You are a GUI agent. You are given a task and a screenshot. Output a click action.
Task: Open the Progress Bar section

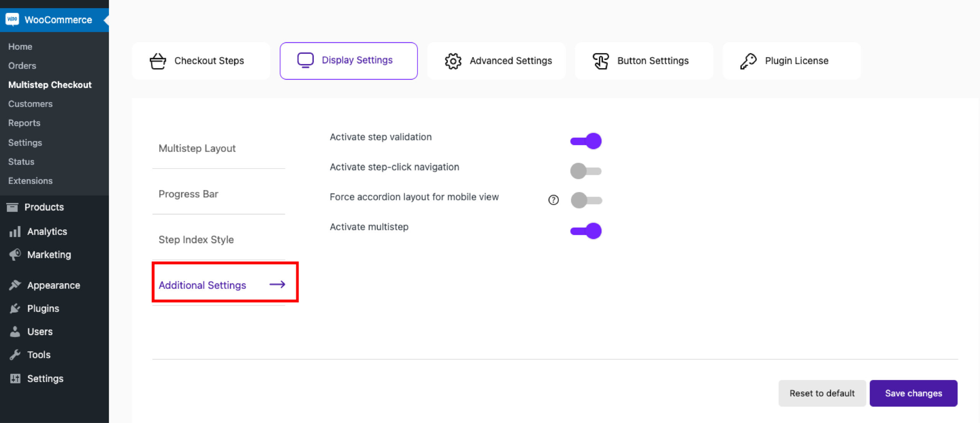pyautogui.click(x=188, y=194)
